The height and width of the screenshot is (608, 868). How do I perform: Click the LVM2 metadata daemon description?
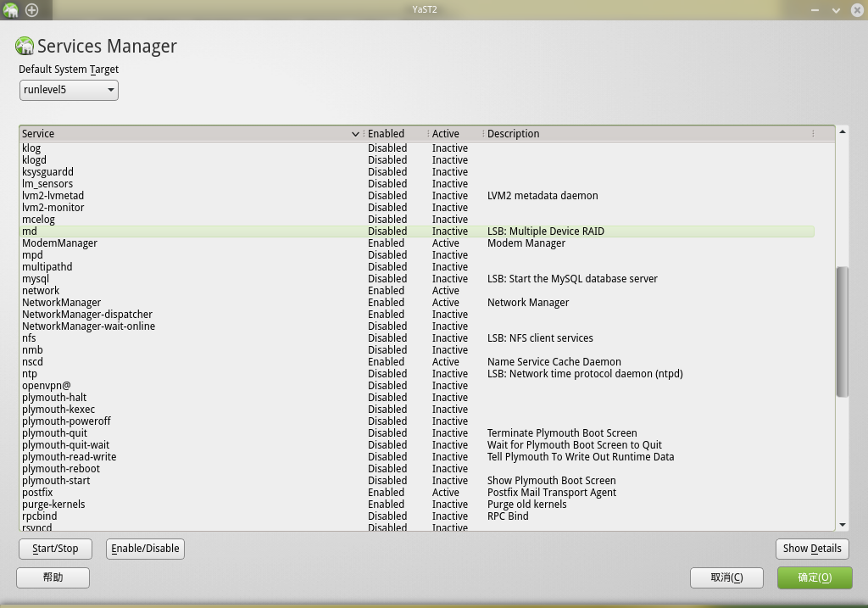point(542,196)
